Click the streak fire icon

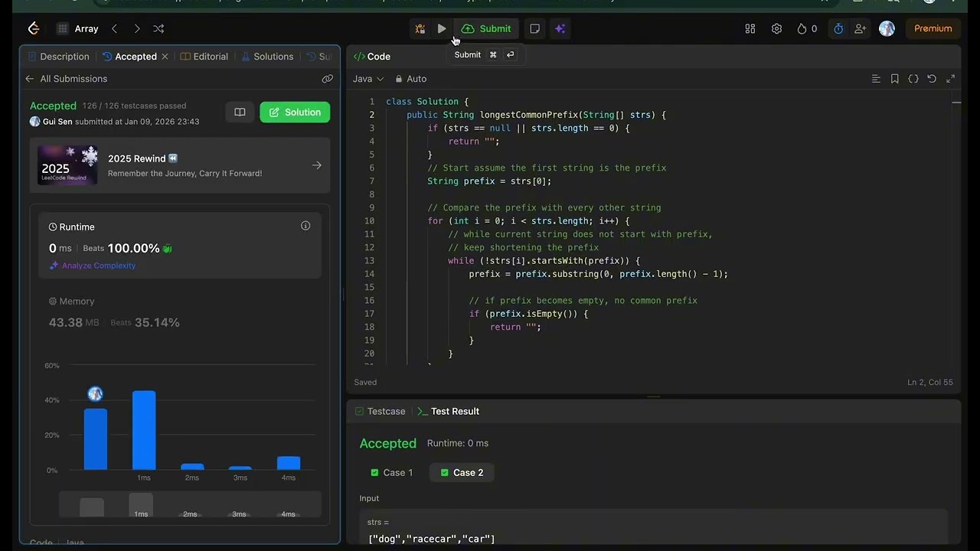(807, 28)
